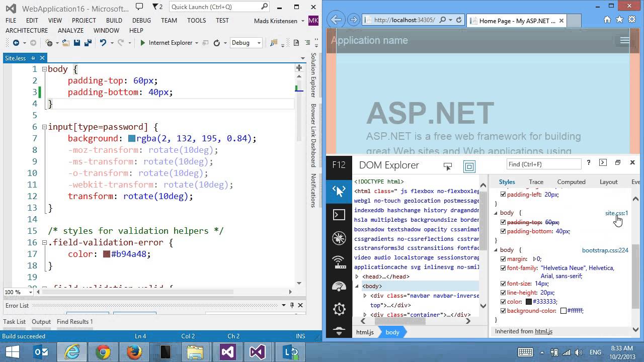Open the Find Results 1 tab

(75, 322)
